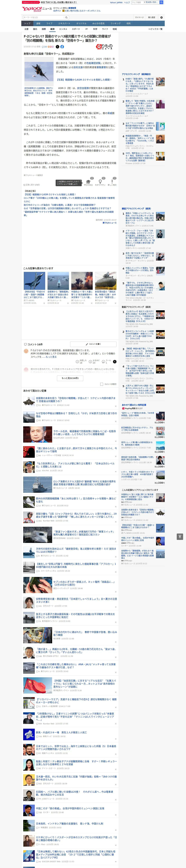The height and width of the screenshot is (868, 186).
Task: Click the back-to-top arrow button
Action: tap(180, 536)
